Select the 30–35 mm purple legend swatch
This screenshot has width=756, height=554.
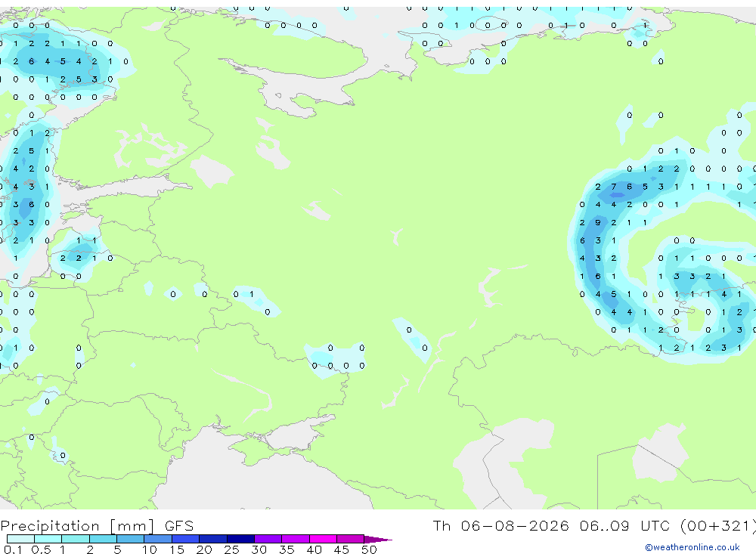(x=268, y=539)
